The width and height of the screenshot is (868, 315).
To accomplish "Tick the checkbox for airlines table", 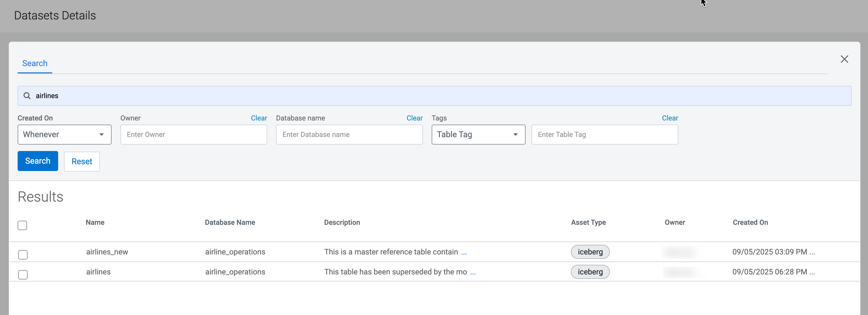I will click(23, 274).
